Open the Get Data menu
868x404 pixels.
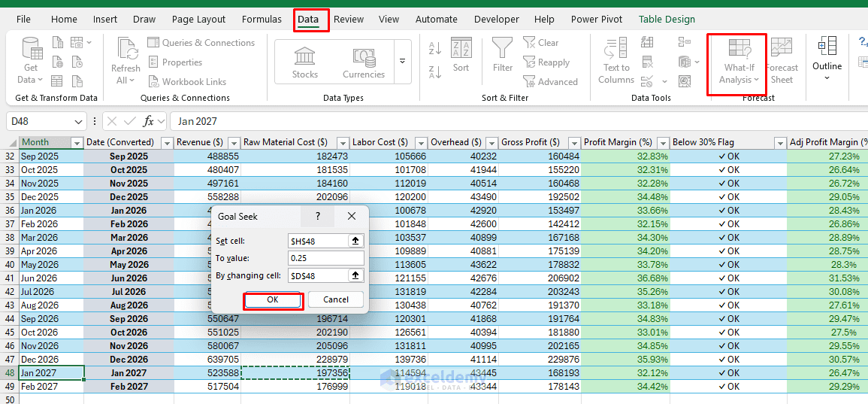coord(31,60)
